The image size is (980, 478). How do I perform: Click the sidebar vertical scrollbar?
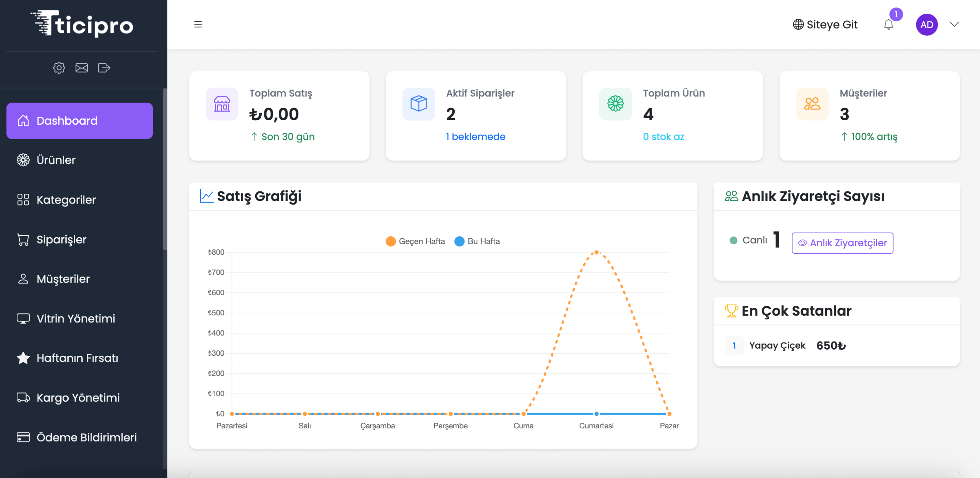point(165,169)
